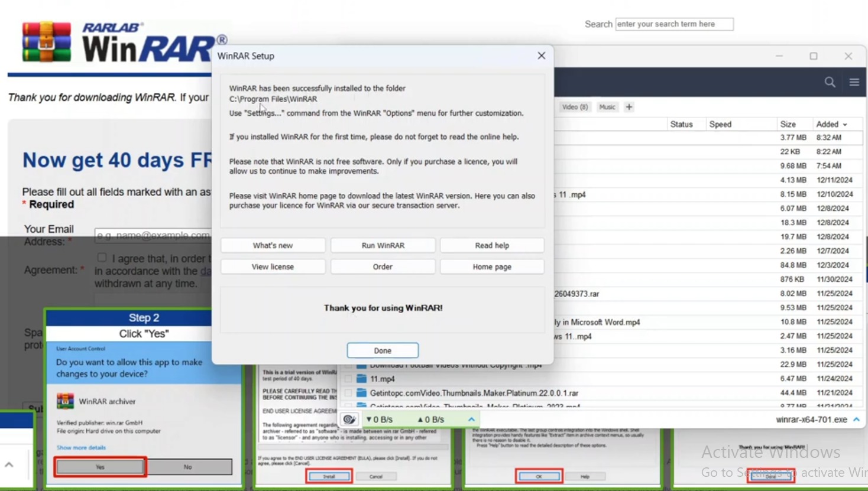
Task: Click the RARLAB WinRAR logo
Action: pyautogui.click(x=124, y=43)
